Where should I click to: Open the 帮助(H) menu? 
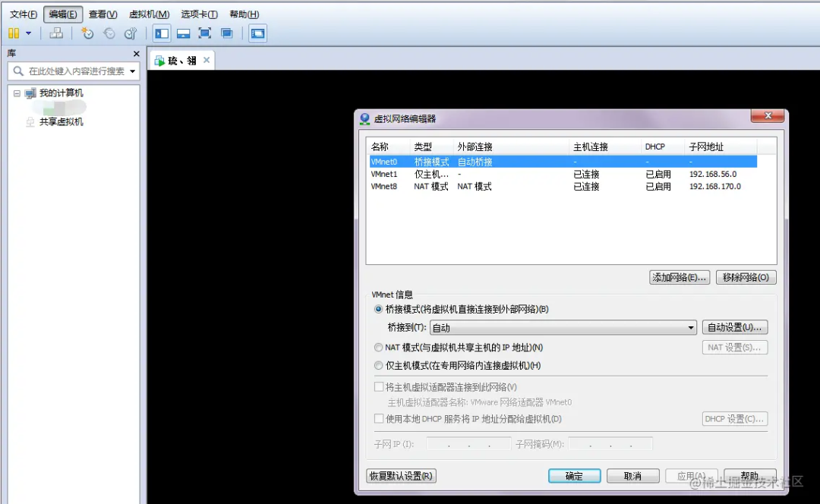244,14
